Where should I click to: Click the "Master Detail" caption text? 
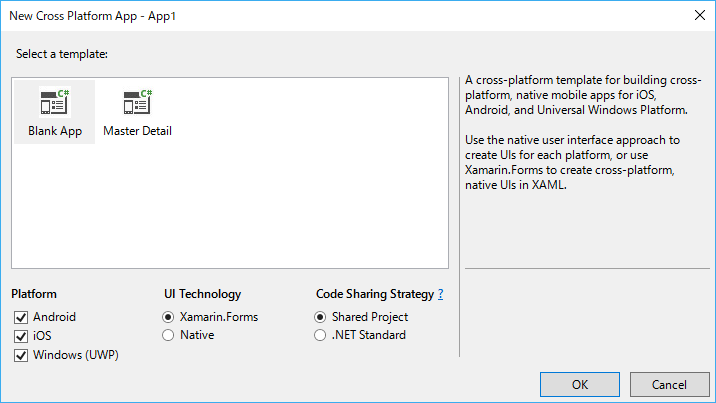137,131
